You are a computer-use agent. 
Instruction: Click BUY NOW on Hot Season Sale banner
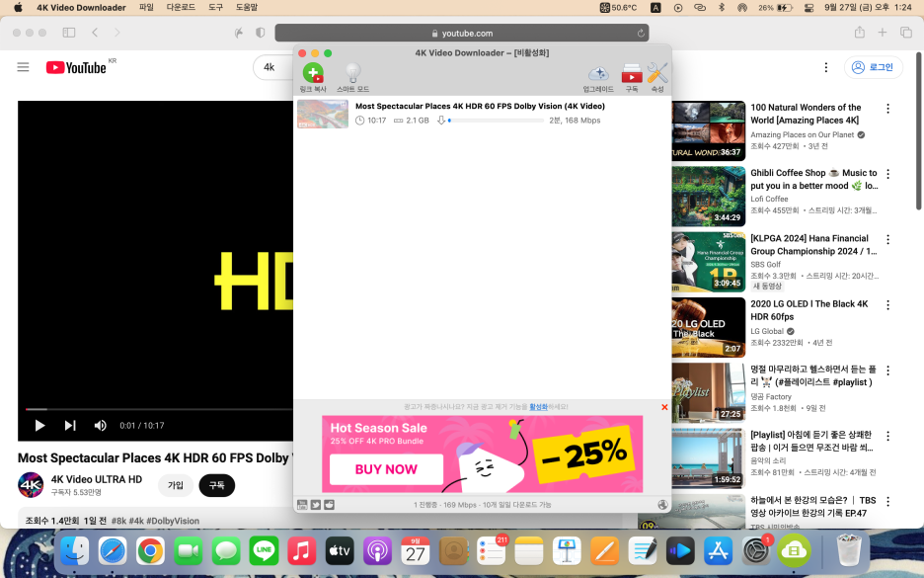[386, 469]
